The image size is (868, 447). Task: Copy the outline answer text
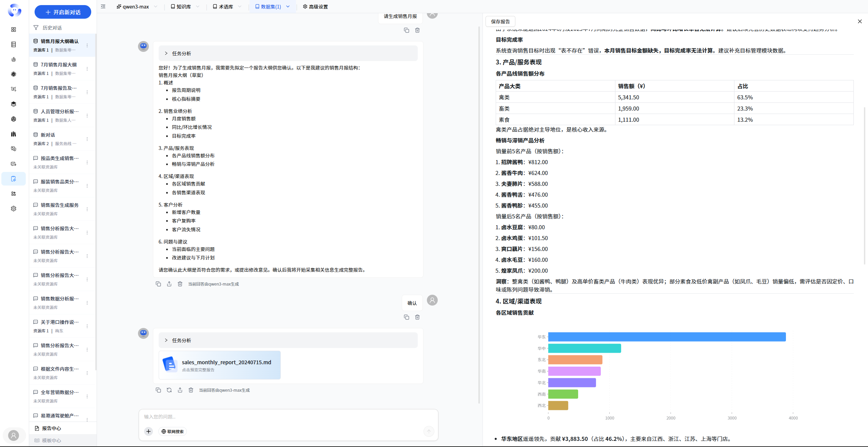158,284
